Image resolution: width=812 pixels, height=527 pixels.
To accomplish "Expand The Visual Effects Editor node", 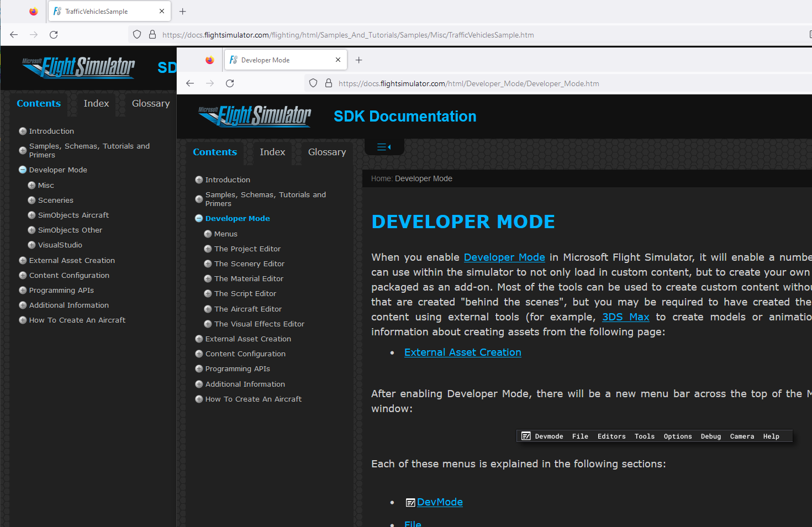I will [x=208, y=324].
